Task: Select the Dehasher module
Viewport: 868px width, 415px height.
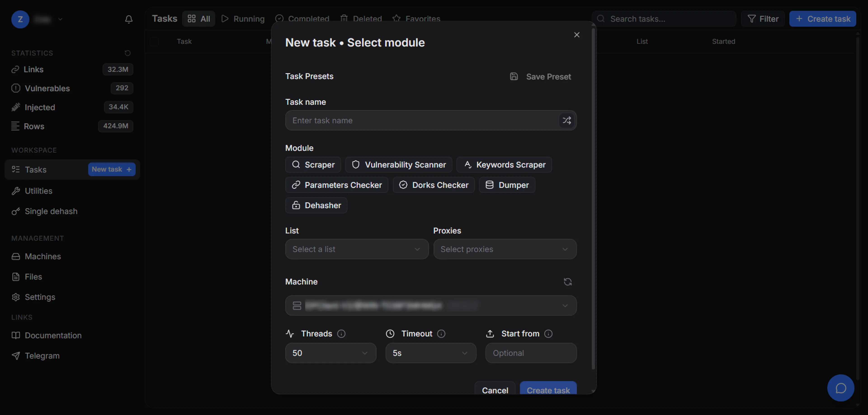Action: [316, 205]
